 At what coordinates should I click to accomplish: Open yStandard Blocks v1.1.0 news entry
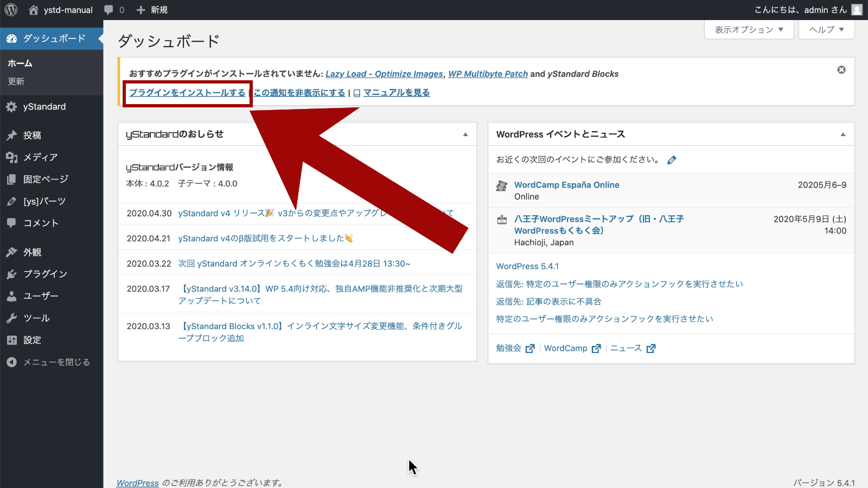click(x=321, y=332)
